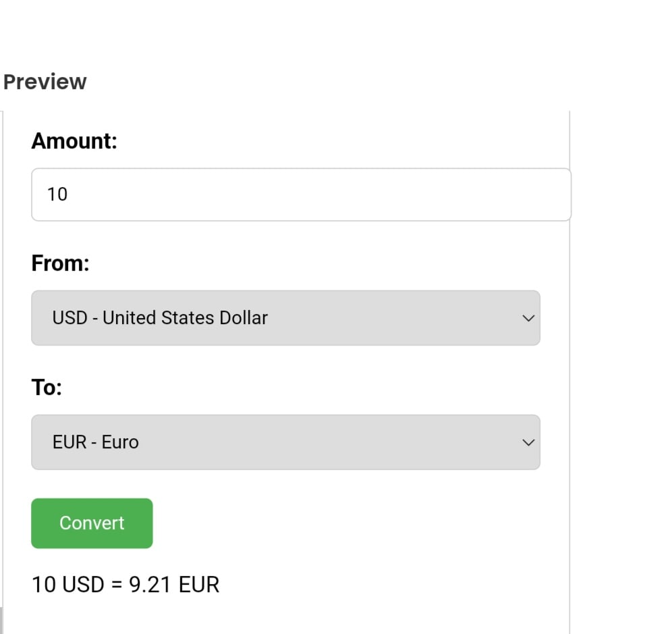Click the Preview heading
672x634 pixels.
(x=45, y=82)
